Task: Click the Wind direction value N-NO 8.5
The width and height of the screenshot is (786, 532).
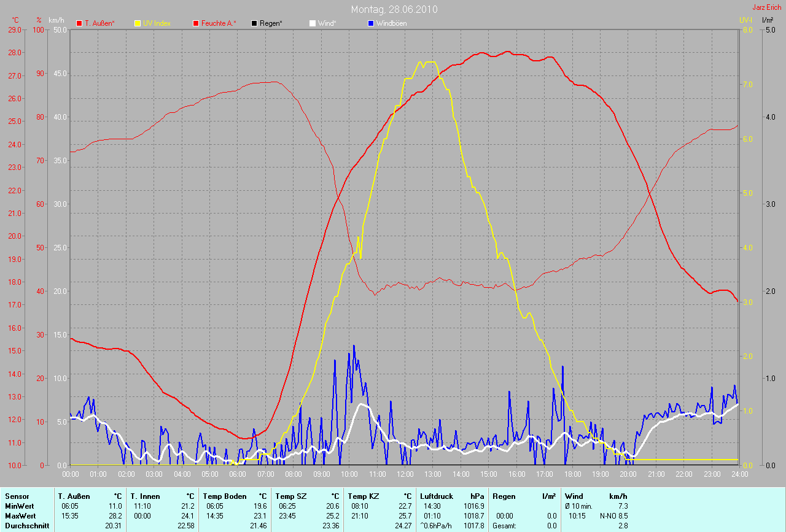Action: click(614, 516)
